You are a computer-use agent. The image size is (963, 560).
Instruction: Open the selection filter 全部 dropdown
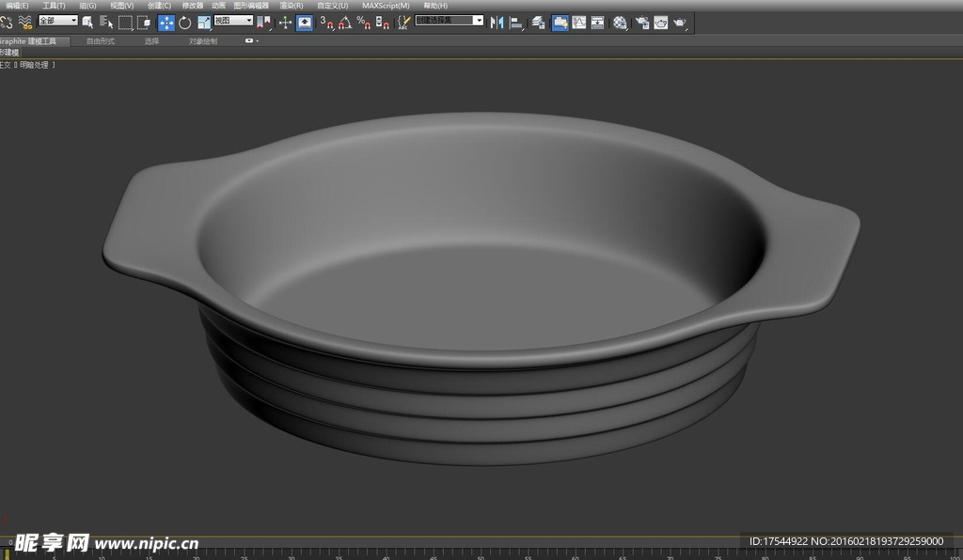58,21
